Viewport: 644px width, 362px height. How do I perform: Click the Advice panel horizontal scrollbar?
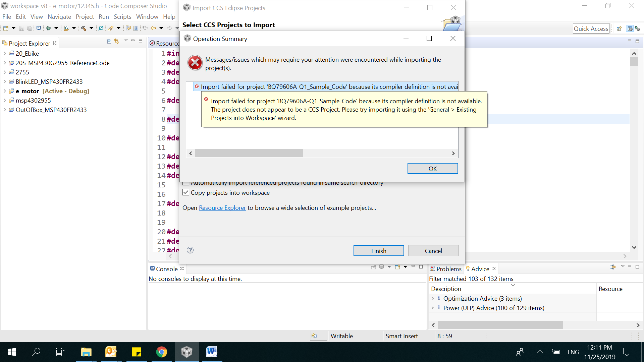tap(500, 325)
